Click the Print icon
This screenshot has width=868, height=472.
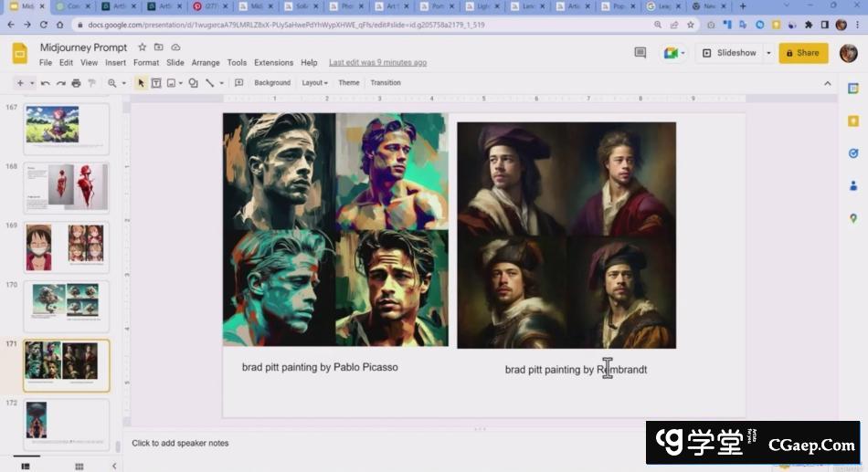(76, 83)
